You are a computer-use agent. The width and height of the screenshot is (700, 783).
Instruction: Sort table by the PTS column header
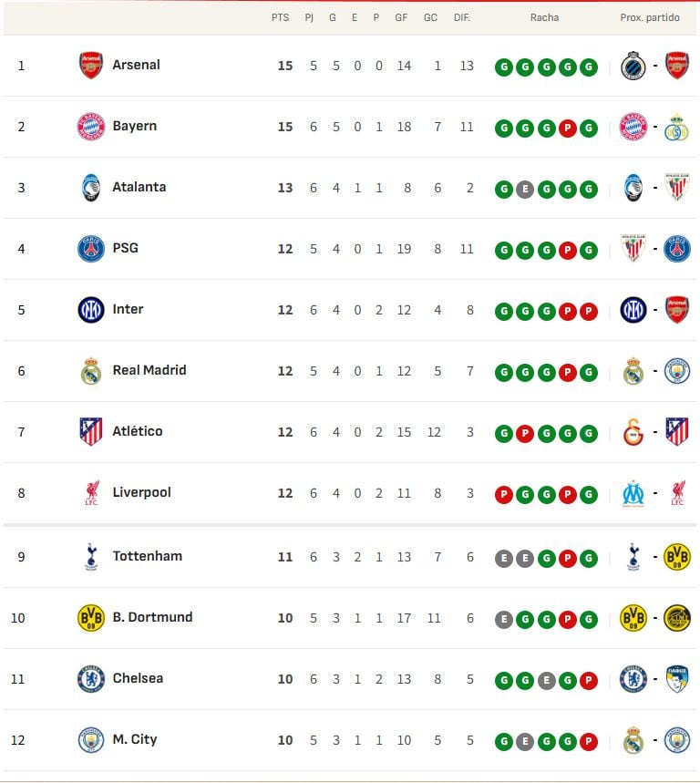(x=280, y=17)
